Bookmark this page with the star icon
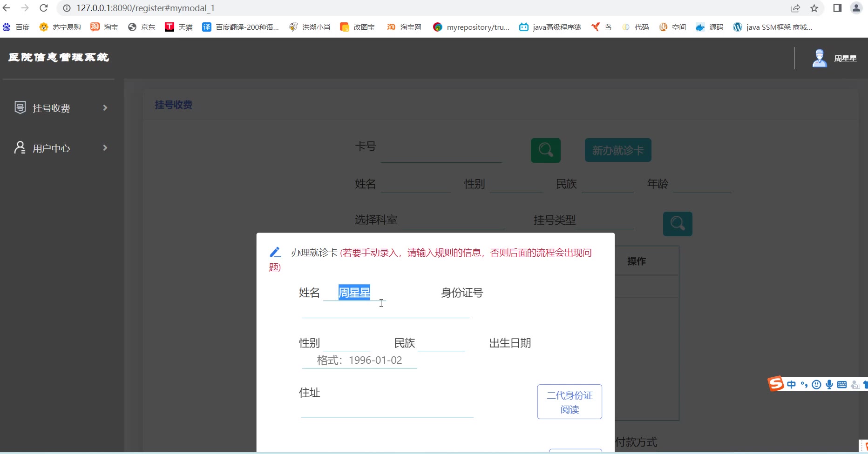The height and width of the screenshot is (454, 868). (814, 8)
